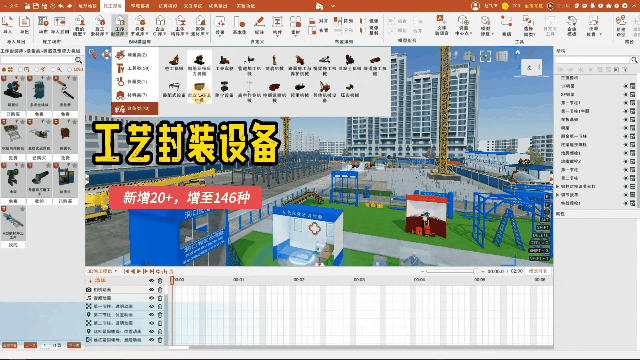Click the magnifier icon in the right panel search
The width and height of the screenshot is (640, 360).
tap(633, 60)
